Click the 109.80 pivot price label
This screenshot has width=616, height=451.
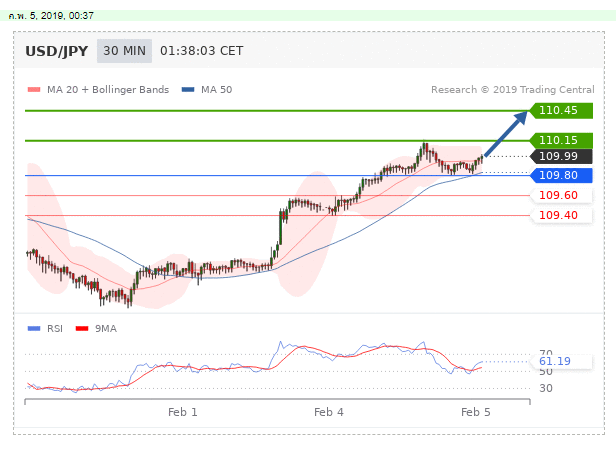pyautogui.click(x=561, y=175)
